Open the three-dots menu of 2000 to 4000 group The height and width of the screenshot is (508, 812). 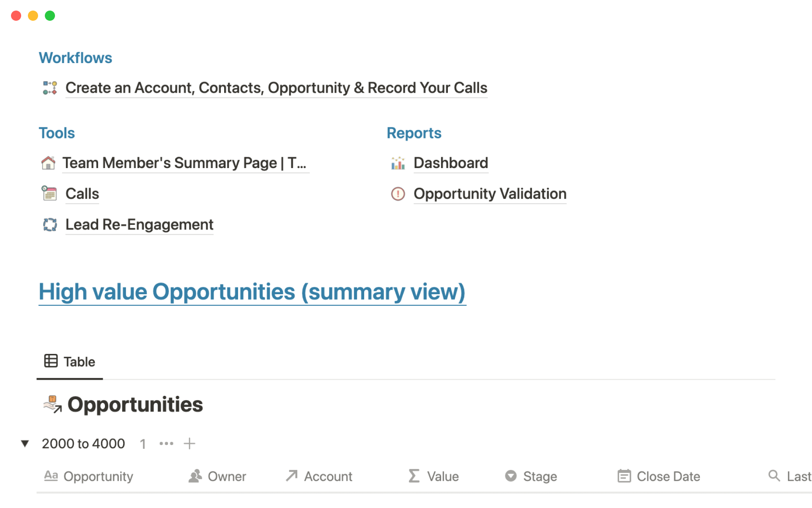click(166, 444)
